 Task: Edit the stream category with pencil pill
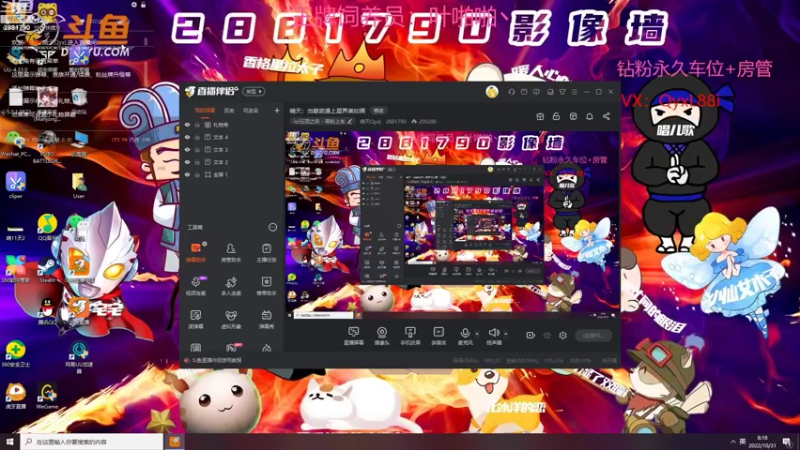(322, 121)
